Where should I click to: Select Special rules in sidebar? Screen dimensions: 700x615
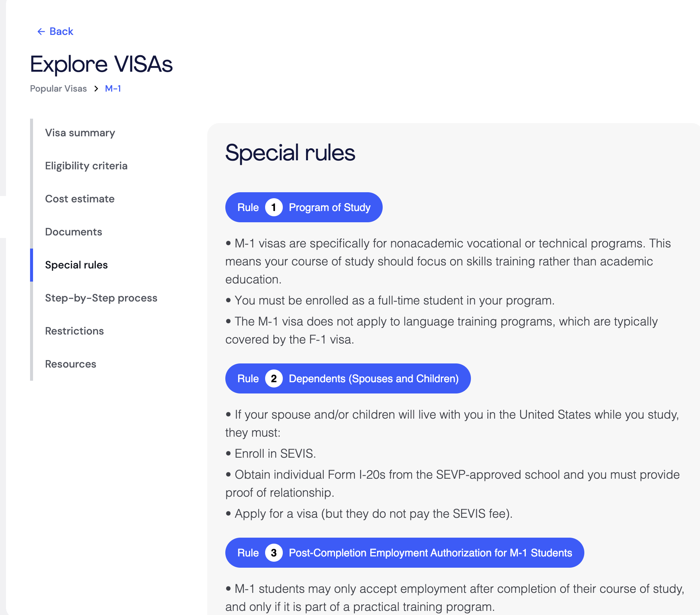click(76, 265)
